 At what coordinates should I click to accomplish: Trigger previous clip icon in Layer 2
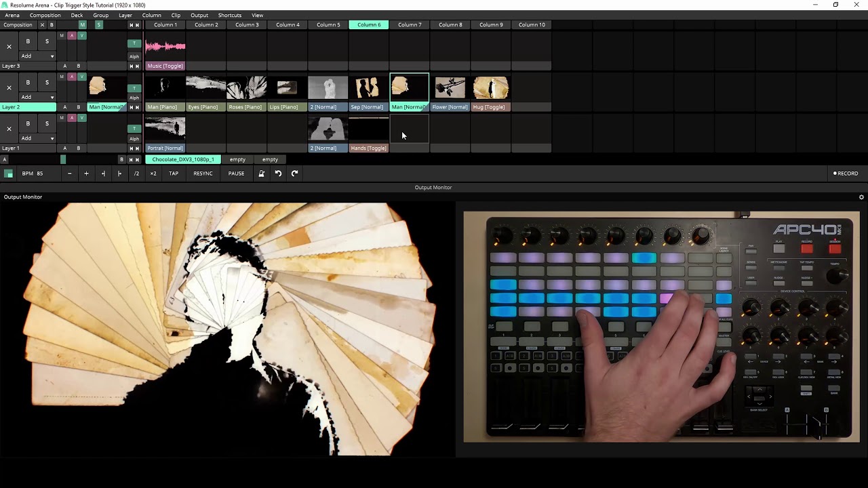[x=131, y=107]
